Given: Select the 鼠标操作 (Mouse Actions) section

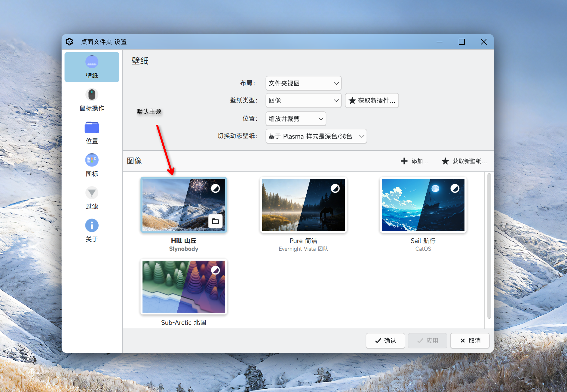Looking at the screenshot, I should 92,100.
